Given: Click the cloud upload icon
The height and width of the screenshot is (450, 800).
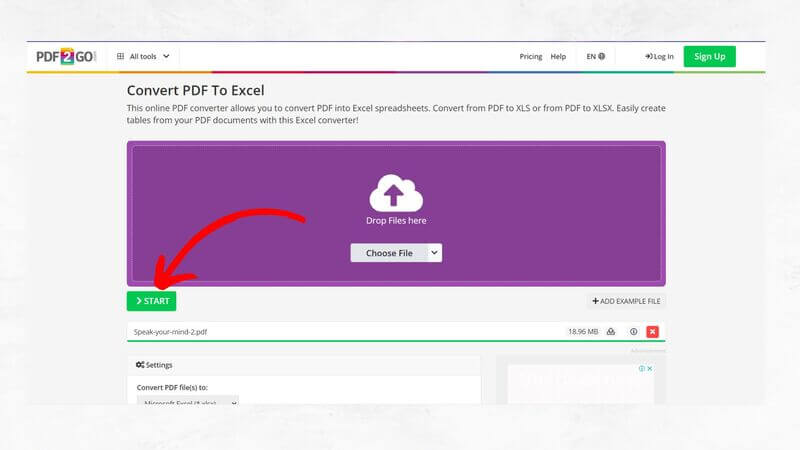Looking at the screenshot, I should tap(396, 193).
